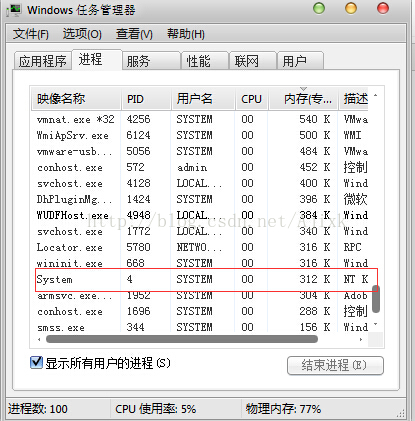
Task: Click the orange window control button
Action: [351, 8]
